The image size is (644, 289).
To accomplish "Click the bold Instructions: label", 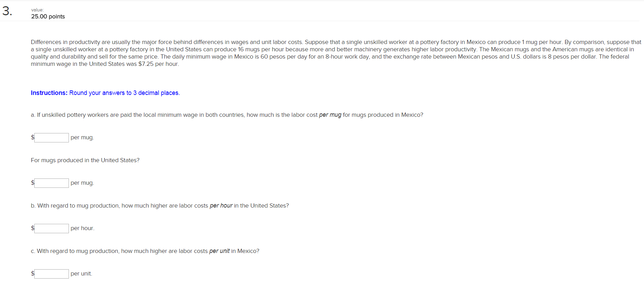I will [49, 93].
